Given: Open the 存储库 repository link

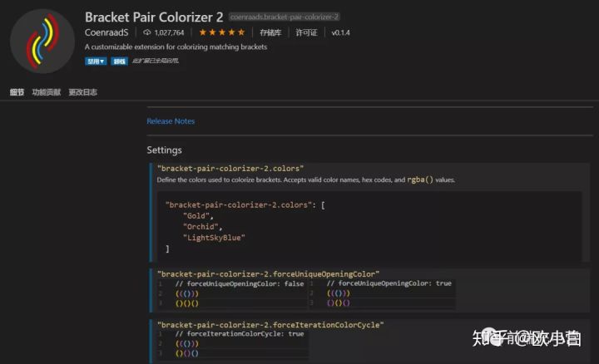Looking at the screenshot, I should [x=270, y=32].
